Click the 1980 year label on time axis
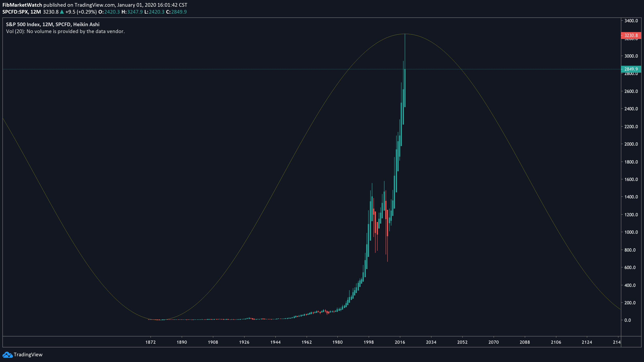This screenshot has width=644, height=362. [x=337, y=342]
